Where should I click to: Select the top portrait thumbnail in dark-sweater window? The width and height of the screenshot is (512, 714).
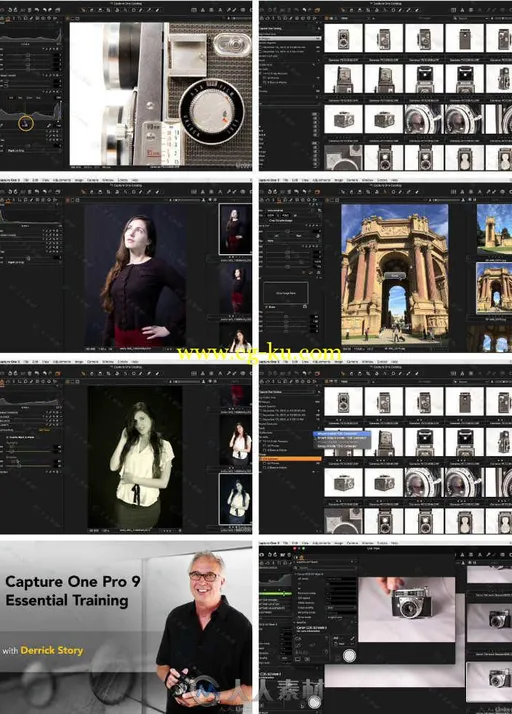click(x=235, y=229)
